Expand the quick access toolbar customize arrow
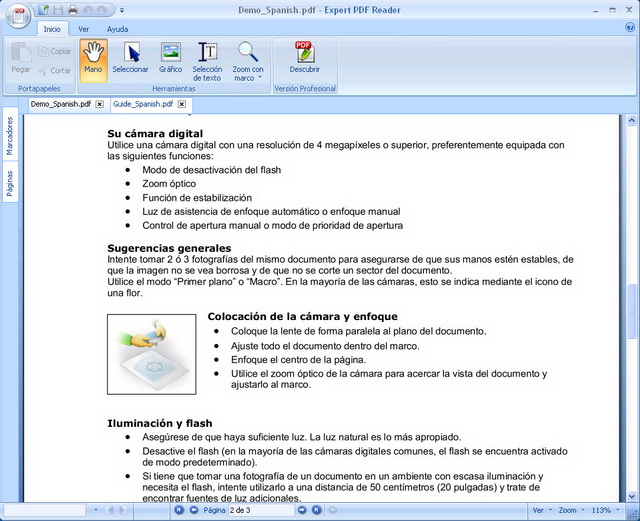Image resolution: width=640 pixels, height=521 pixels. tap(122, 10)
